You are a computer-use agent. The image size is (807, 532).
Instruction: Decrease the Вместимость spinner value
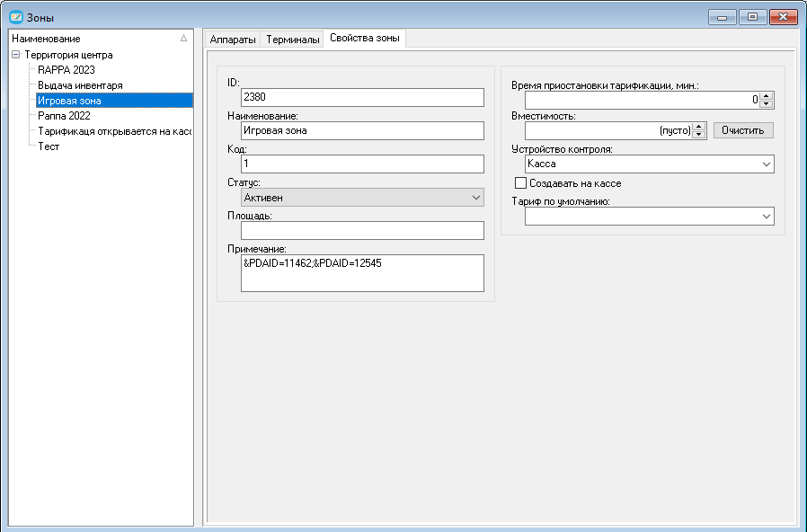[698, 135]
